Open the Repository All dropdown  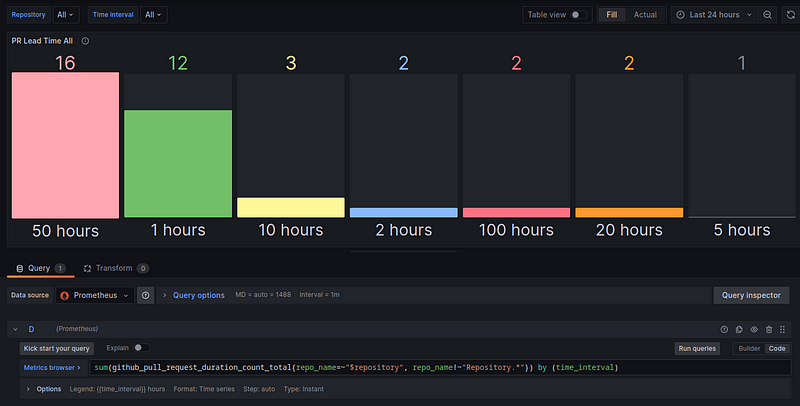pos(65,15)
